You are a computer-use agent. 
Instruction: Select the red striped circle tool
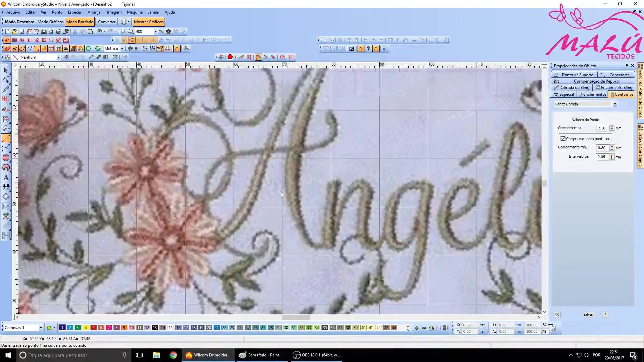(x=6, y=158)
